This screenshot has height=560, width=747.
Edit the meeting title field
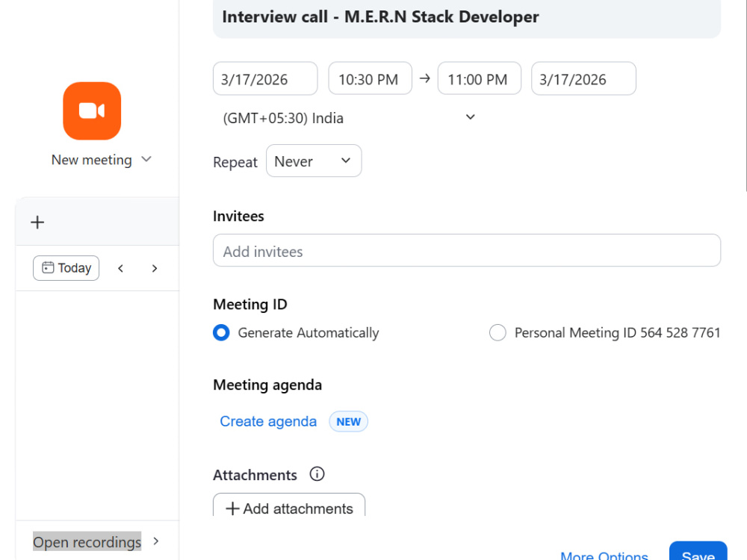point(467,18)
